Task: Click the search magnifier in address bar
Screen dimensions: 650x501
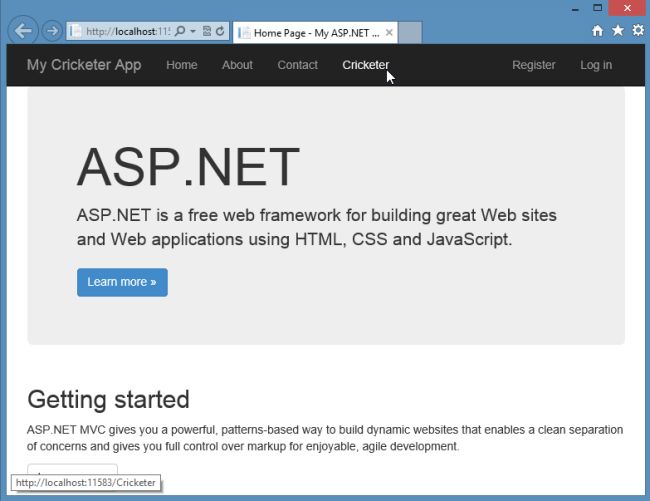Action: tap(180, 31)
